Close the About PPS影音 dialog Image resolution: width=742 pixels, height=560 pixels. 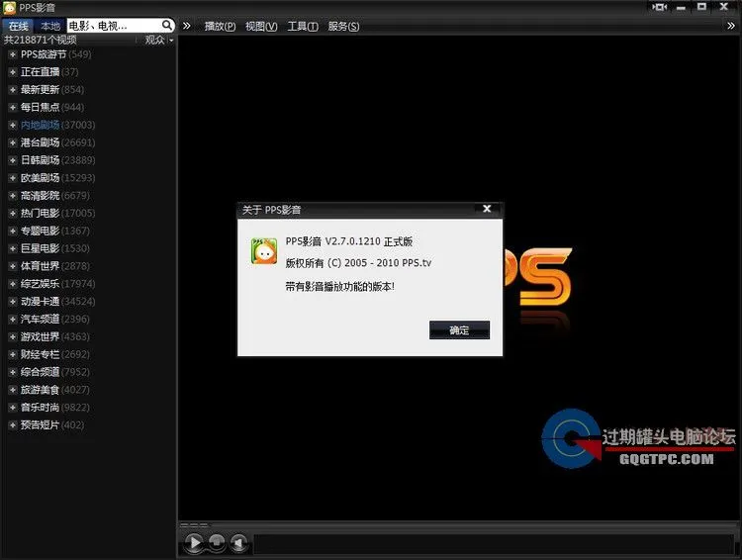tap(487, 209)
